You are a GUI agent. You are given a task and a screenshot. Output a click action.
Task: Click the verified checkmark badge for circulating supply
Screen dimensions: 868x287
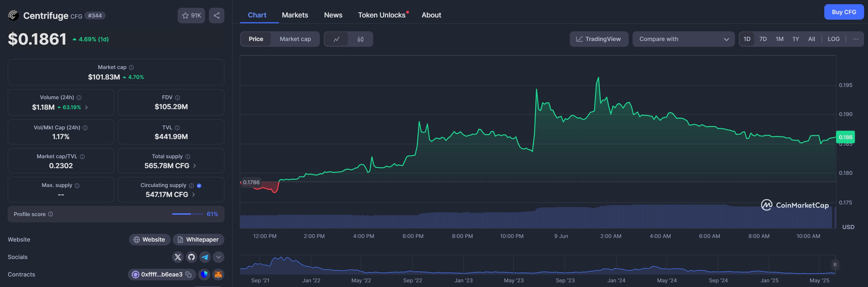[199, 186]
